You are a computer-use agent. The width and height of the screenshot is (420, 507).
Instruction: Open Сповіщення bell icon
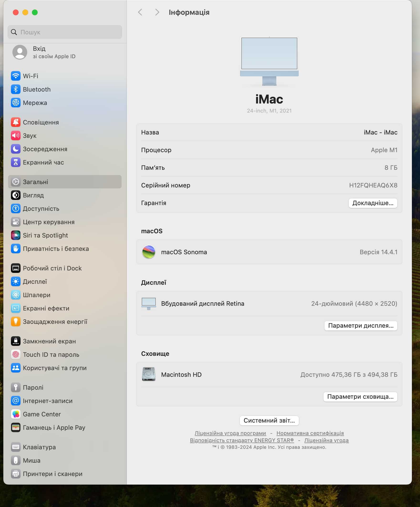point(16,122)
